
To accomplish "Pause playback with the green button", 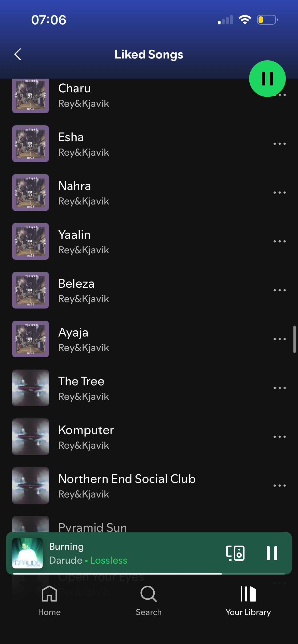I will tap(267, 78).
